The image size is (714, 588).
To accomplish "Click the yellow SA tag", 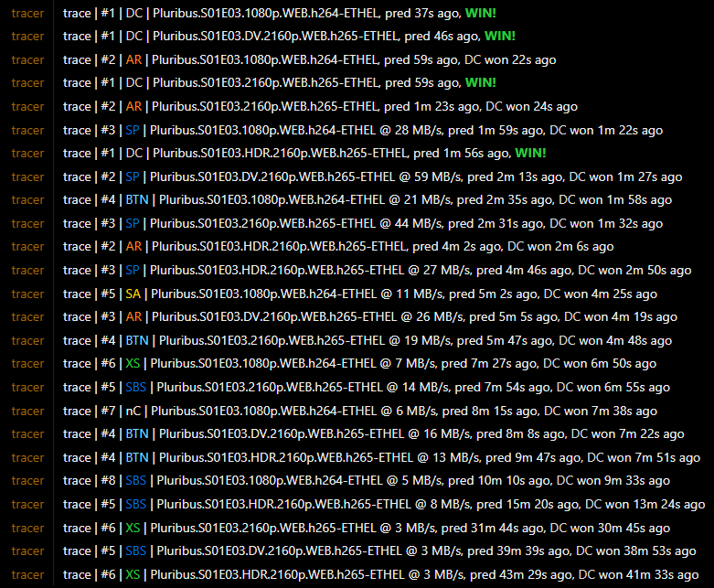I will click(133, 294).
